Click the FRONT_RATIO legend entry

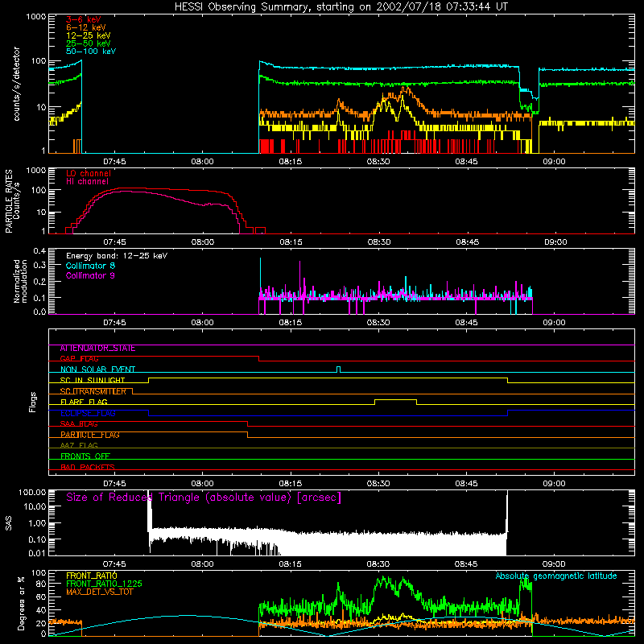tap(92, 576)
